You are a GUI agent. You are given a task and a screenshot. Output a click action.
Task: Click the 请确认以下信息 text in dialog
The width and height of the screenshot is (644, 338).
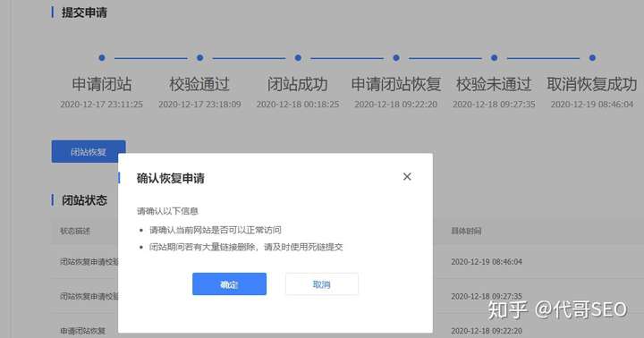167,211
